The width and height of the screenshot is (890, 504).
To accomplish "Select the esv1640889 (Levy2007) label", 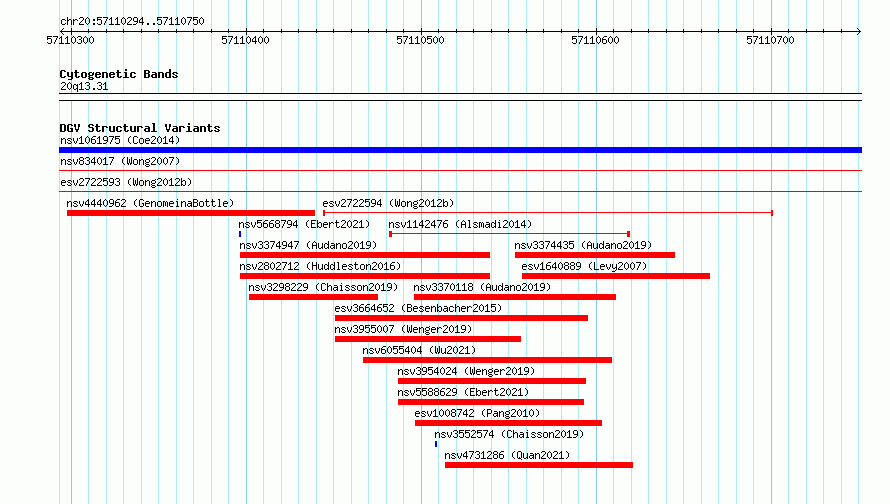I will (584, 266).
